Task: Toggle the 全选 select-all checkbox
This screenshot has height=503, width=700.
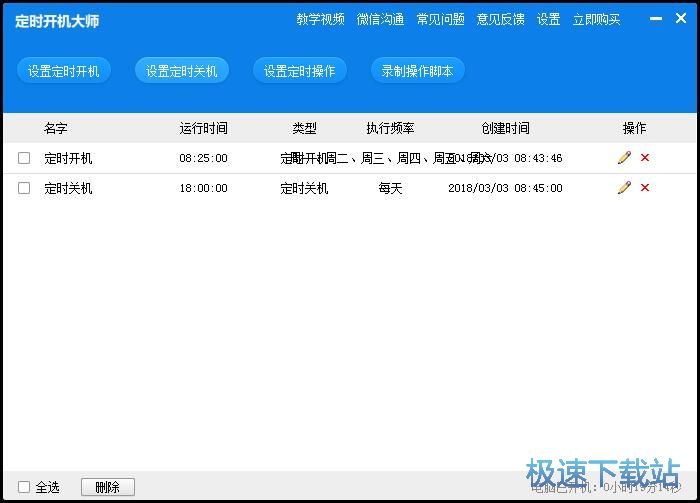Action: coord(24,487)
